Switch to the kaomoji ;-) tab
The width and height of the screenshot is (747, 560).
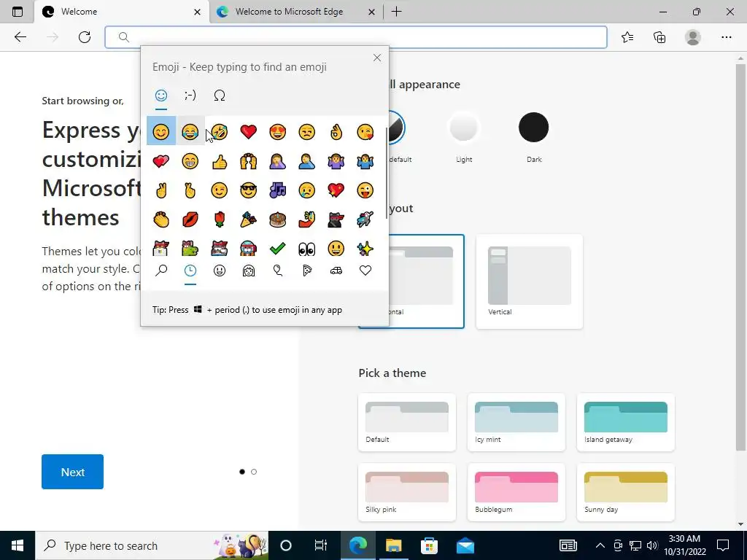tap(190, 96)
